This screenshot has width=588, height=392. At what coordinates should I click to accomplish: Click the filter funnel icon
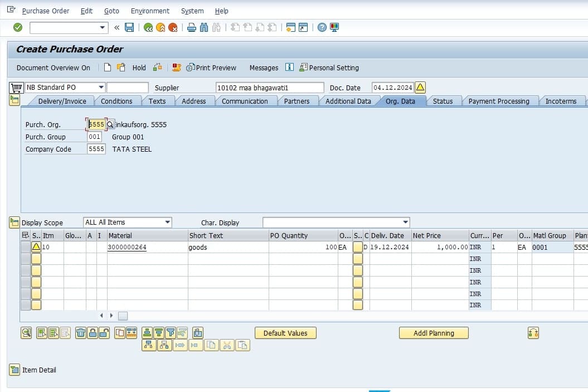[170, 333]
